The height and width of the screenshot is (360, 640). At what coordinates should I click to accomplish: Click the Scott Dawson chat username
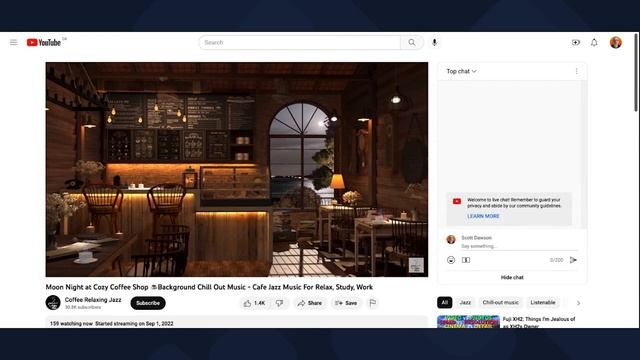476,238
